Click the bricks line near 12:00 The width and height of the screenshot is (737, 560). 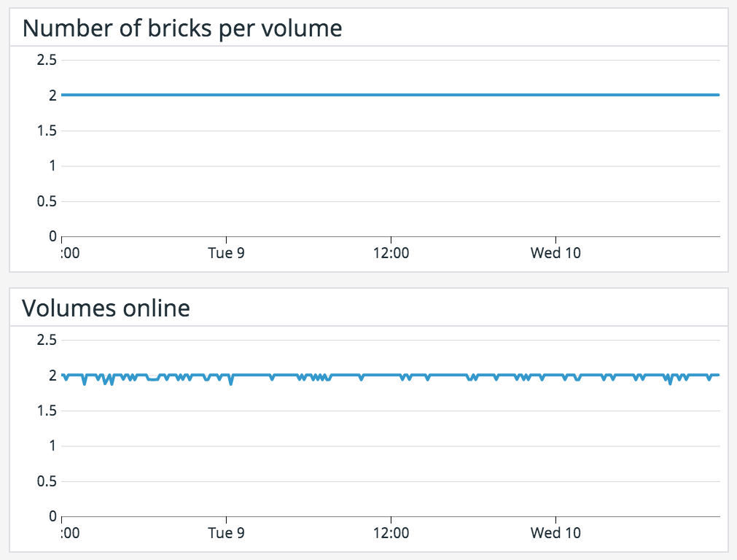(x=393, y=94)
